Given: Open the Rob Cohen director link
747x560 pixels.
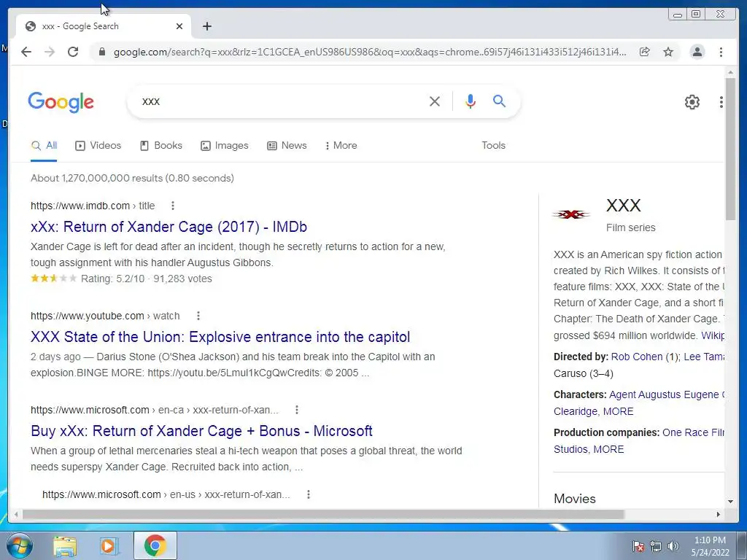Looking at the screenshot, I should pyautogui.click(x=637, y=357).
